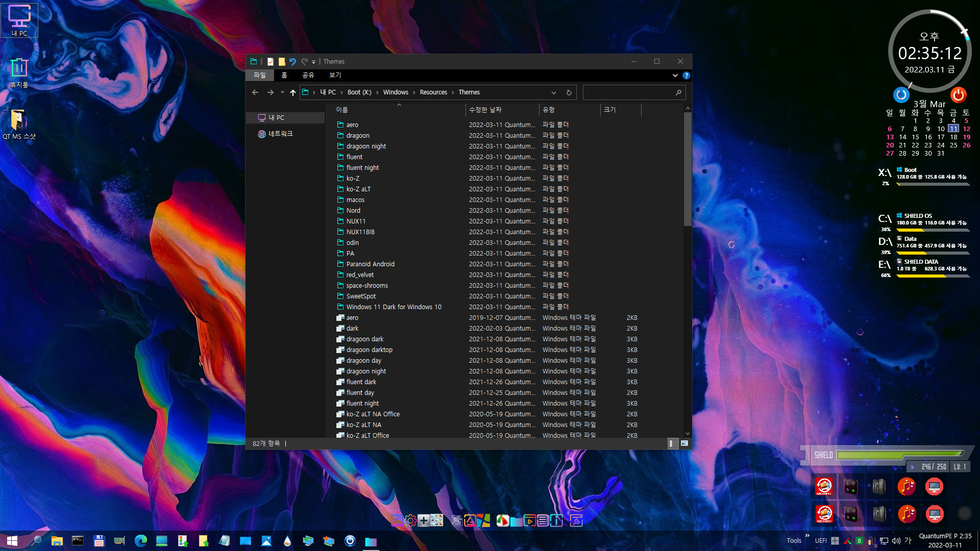Image resolution: width=980 pixels, height=551 pixels.
Task: Click the blue restart button under the clock widget
Action: [x=901, y=94]
